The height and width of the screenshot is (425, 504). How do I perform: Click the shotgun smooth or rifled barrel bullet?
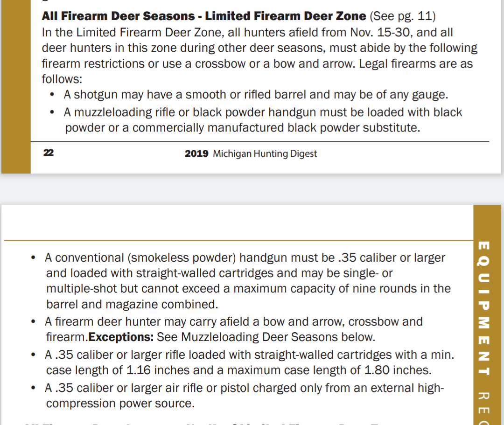tap(256, 95)
